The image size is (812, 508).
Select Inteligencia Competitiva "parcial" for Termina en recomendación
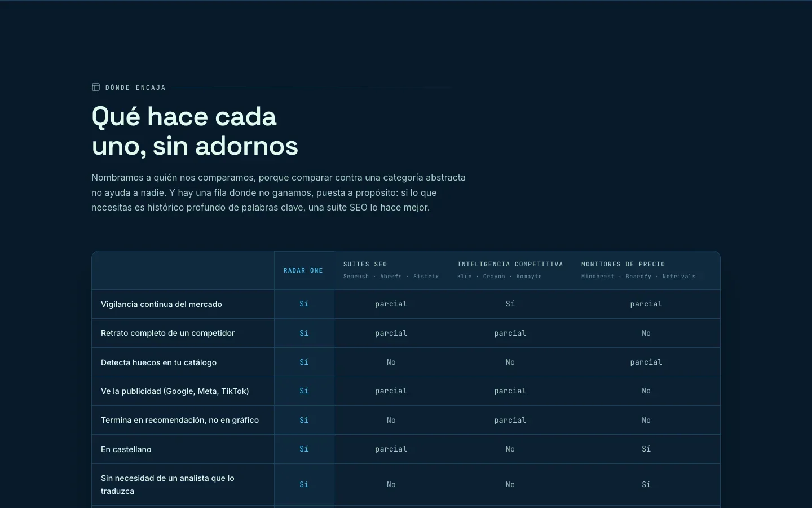point(510,421)
